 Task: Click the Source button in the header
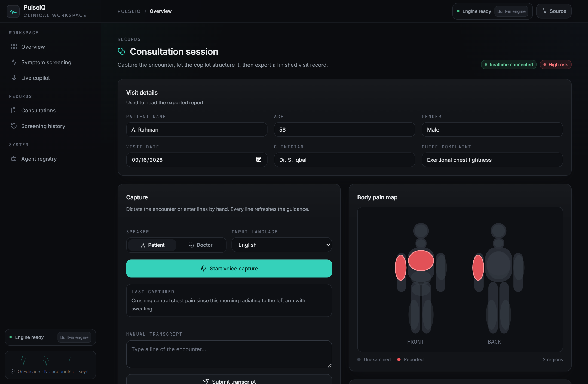(x=554, y=11)
